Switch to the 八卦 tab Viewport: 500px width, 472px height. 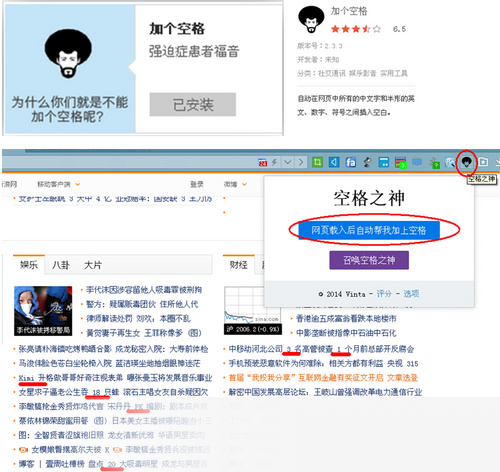61,265
